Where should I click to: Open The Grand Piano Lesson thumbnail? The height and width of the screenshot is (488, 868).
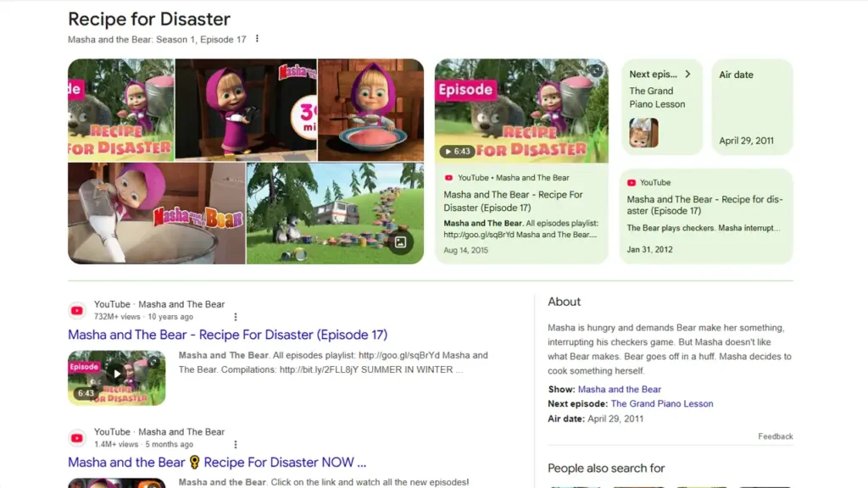pyautogui.click(x=643, y=133)
